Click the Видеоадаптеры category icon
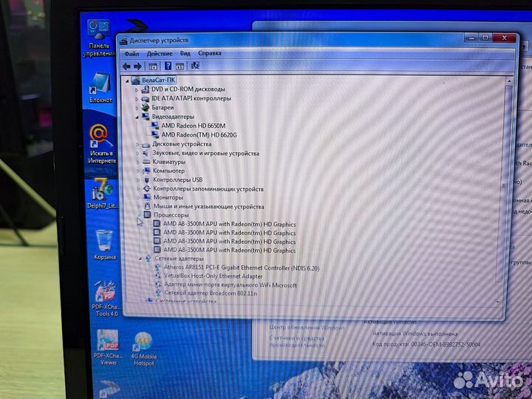The width and height of the screenshot is (532, 399). tap(146, 117)
